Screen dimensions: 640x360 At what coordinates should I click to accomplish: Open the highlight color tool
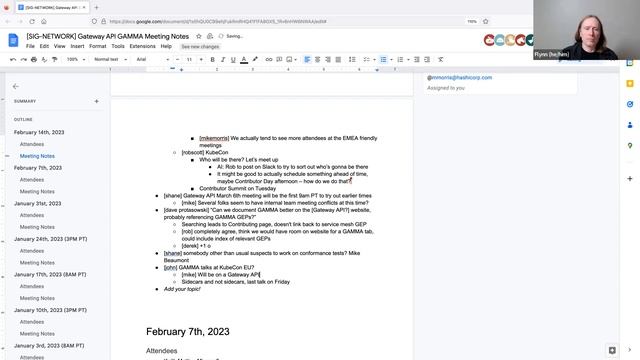[x=255, y=60]
